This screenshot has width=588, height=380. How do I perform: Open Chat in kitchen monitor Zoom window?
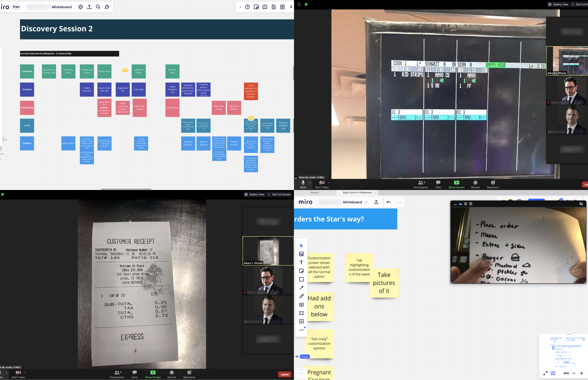(x=438, y=184)
